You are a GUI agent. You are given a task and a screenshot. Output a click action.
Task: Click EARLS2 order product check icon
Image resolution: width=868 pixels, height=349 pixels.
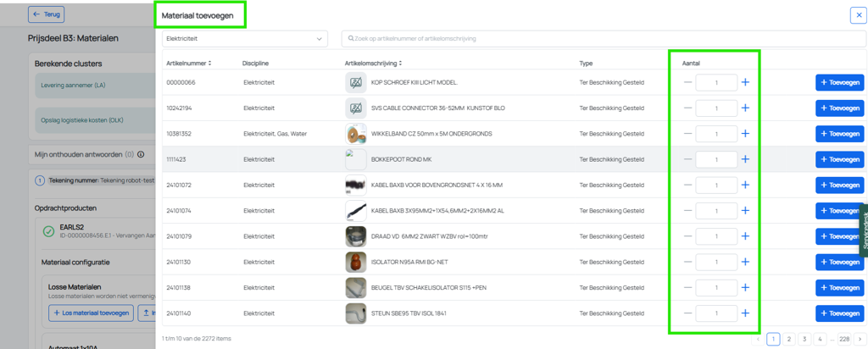(48, 232)
